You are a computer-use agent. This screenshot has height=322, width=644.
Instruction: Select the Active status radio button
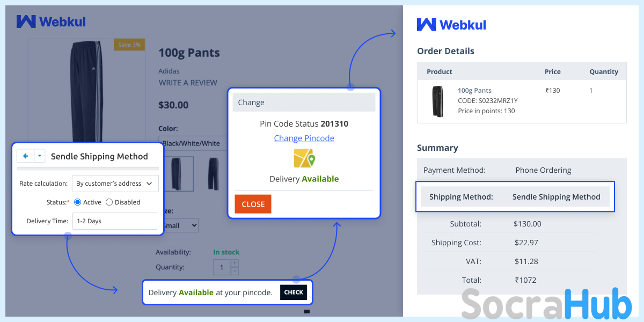77,202
